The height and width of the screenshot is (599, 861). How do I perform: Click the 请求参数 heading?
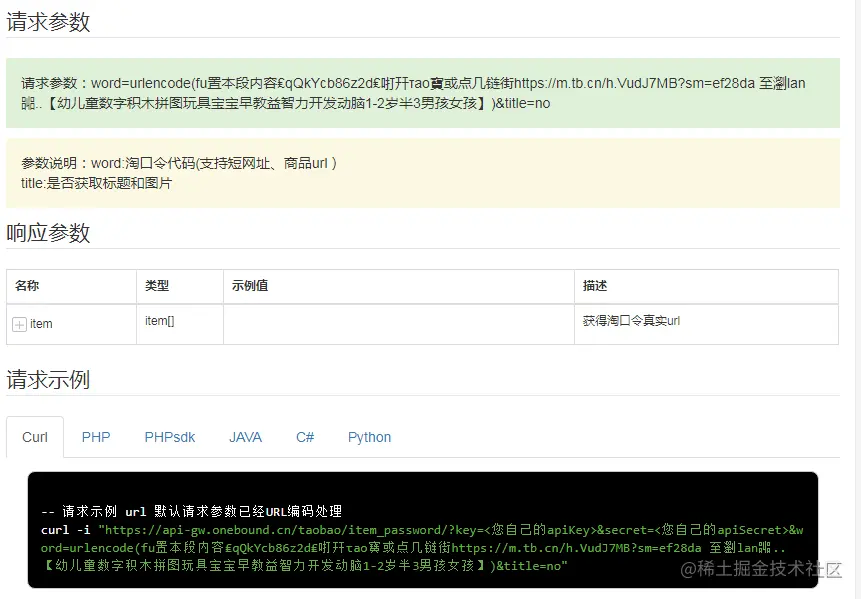(x=48, y=22)
